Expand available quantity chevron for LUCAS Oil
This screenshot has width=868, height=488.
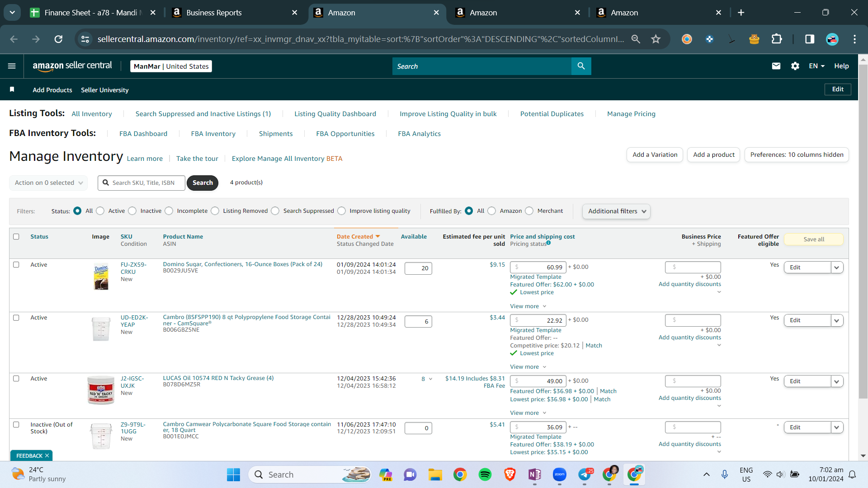coord(430,379)
